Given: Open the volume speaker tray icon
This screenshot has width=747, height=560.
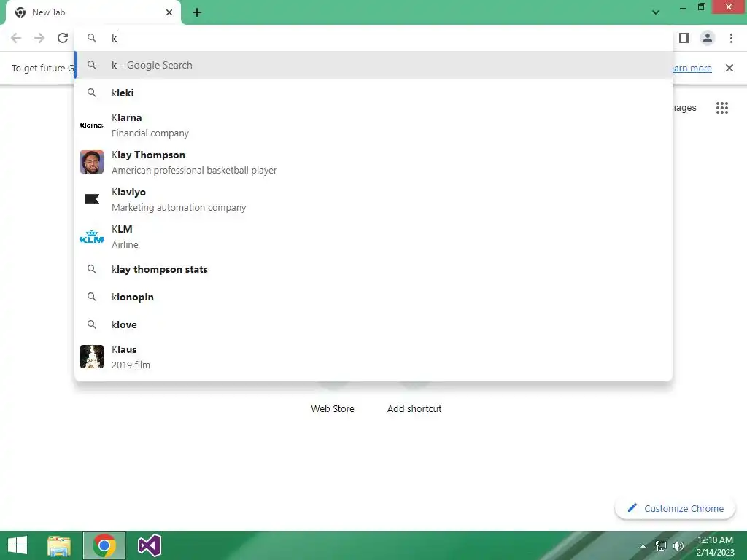Looking at the screenshot, I should 678,546.
